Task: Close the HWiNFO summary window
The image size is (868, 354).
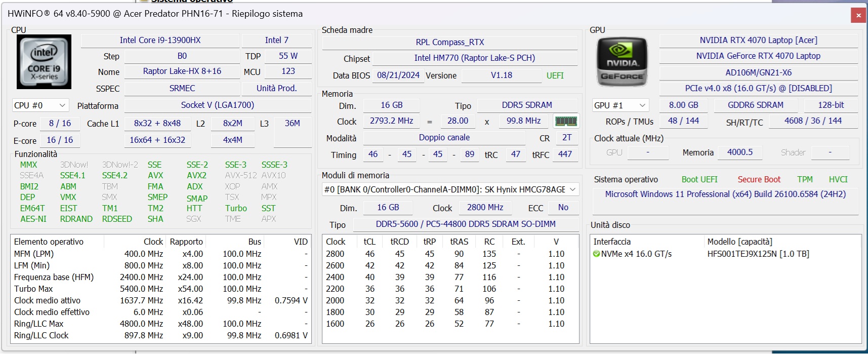Action: tap(858, 15)
